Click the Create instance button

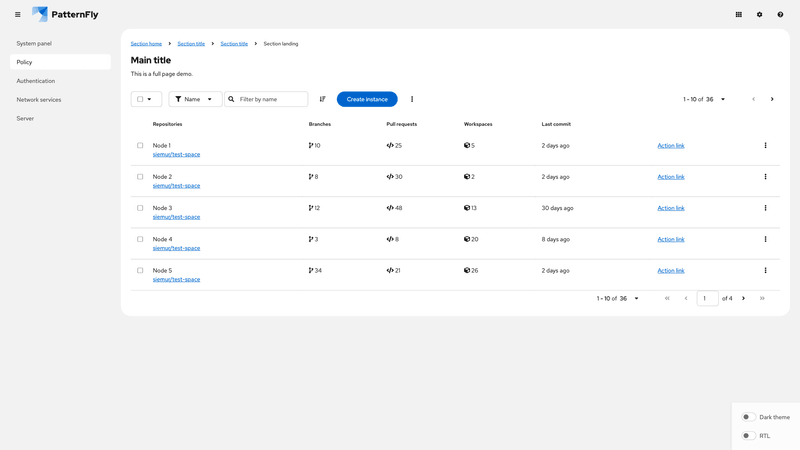pos(367,99)
